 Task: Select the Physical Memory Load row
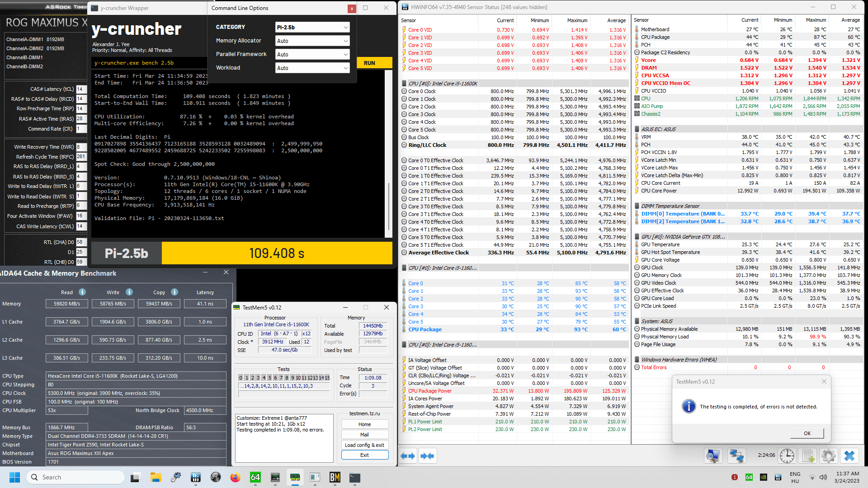(748, 337)
